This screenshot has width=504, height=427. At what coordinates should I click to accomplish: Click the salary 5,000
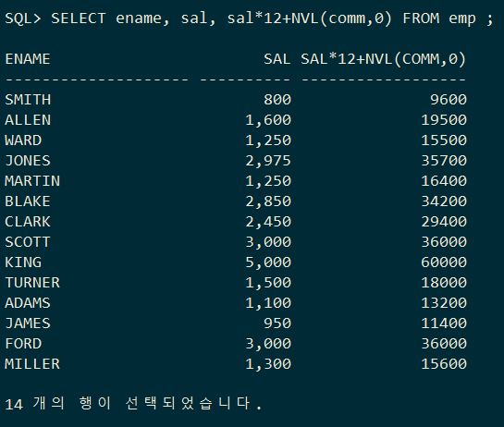[268, 262]
